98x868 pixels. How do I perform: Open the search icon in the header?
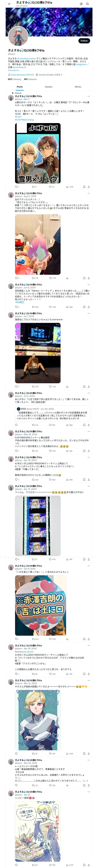tap(87, 4)
